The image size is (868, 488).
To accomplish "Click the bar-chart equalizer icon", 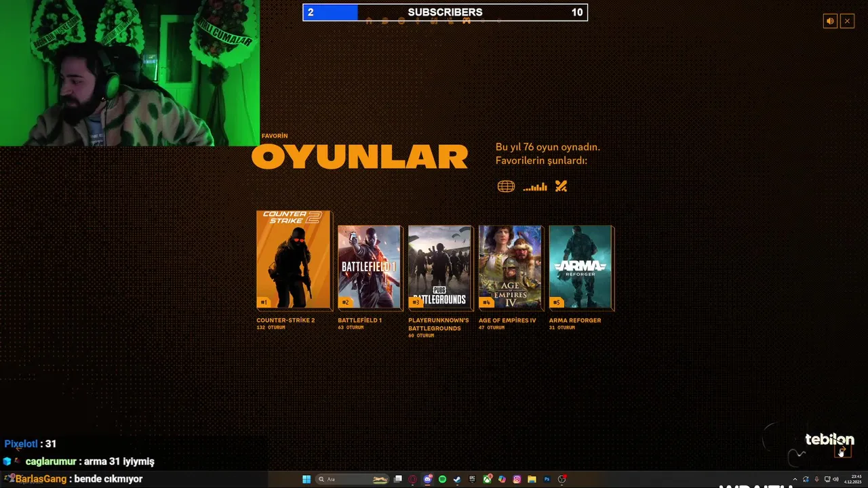I will click(x=535, y=186).
